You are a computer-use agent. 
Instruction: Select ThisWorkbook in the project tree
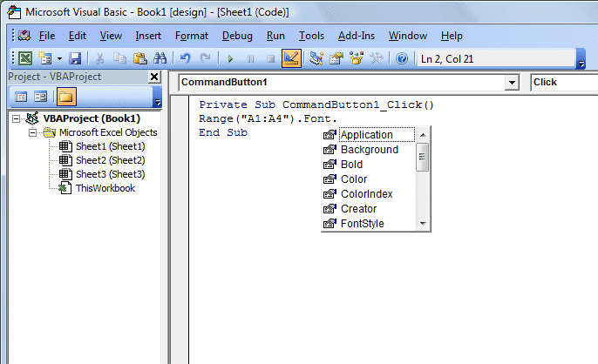(105, 188)
